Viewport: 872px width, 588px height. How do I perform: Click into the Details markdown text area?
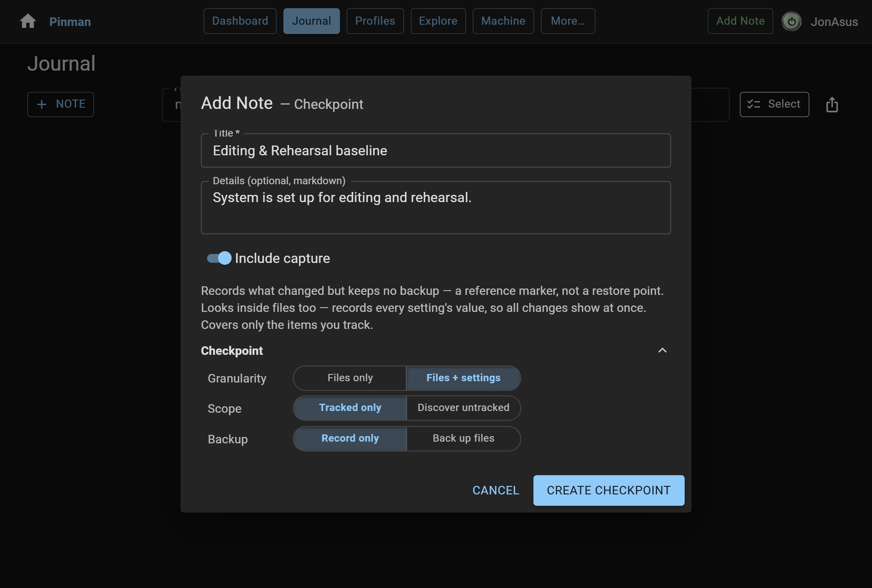tap(436, 208)
